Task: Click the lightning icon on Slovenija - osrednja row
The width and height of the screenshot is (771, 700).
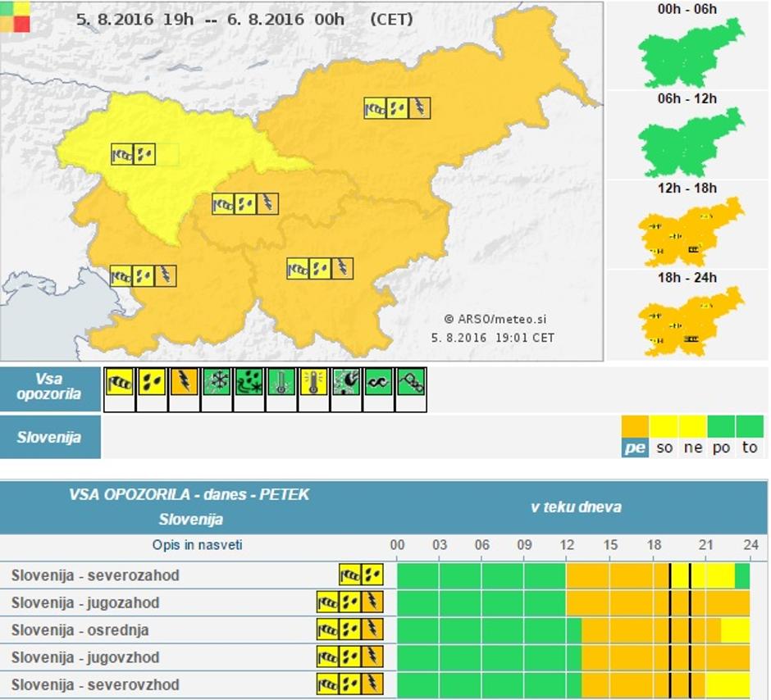Action: click(x=372, y=630)
